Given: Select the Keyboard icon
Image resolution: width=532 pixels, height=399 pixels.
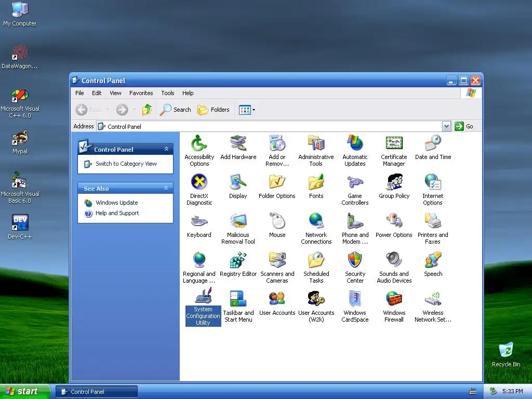Looking at the screenshot, I should pyautogui.click(x=199, y=225).
